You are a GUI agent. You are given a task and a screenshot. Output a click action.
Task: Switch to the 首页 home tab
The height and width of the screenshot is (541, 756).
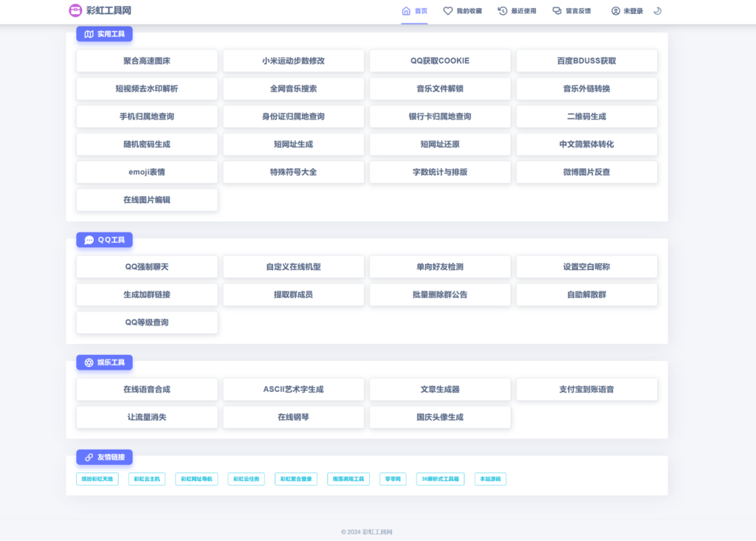(x=414, y=11)
